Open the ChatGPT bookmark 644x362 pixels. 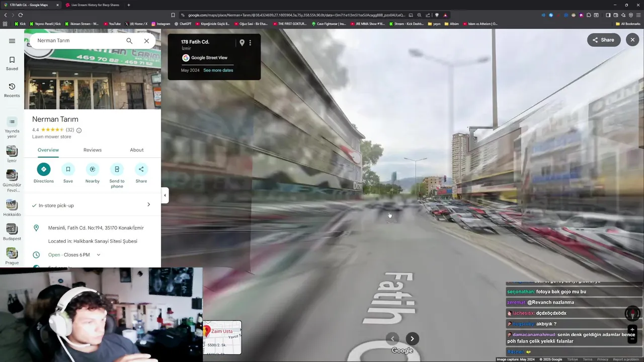(183, 24)
